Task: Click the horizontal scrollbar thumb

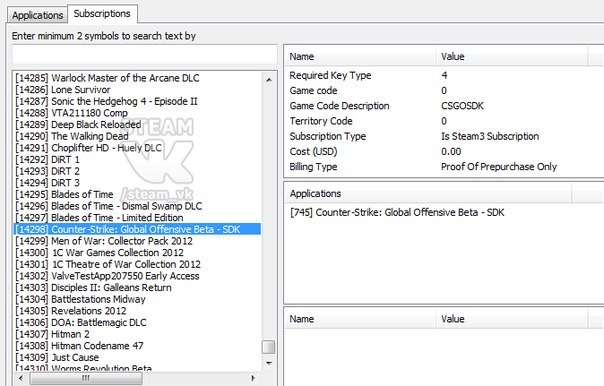Action: (x=86, y=378)
